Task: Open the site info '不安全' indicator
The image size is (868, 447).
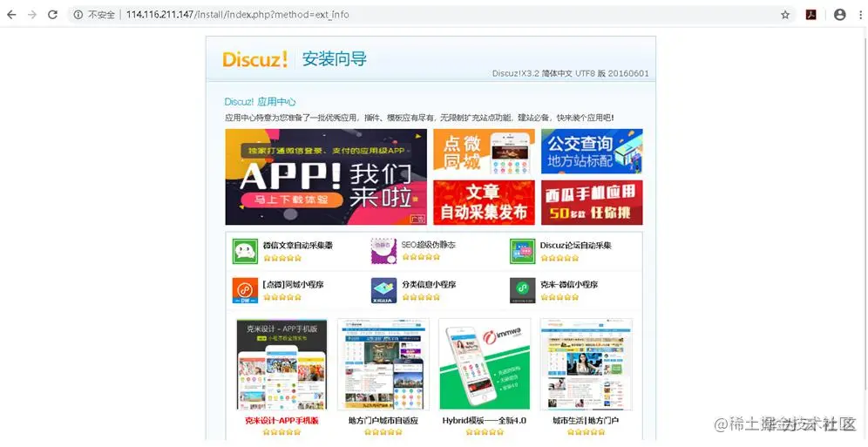Action: [x=95, y=15]
